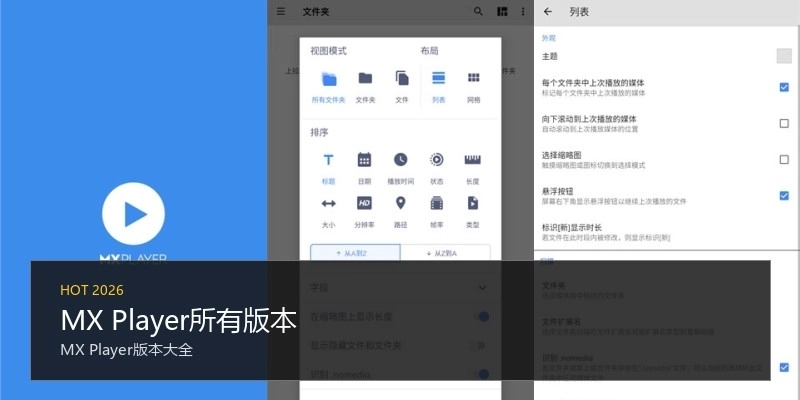Open the three-dot overflow menu
800x400 pixels.
click(522, 12)
